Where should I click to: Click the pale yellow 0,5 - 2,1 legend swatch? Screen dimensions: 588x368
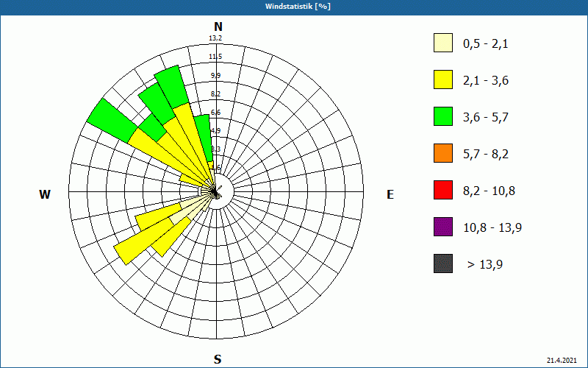pyautogui.click(x=443, y=43)
